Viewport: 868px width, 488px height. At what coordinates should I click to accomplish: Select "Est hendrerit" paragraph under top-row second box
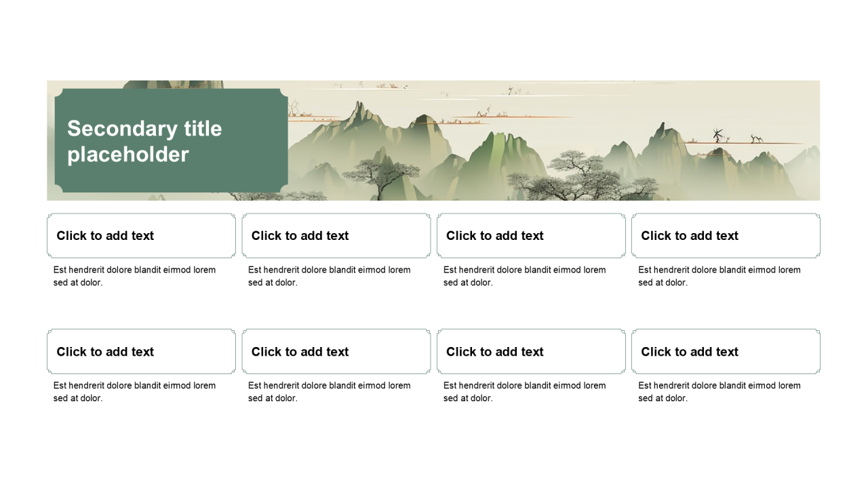click(330, 276)
